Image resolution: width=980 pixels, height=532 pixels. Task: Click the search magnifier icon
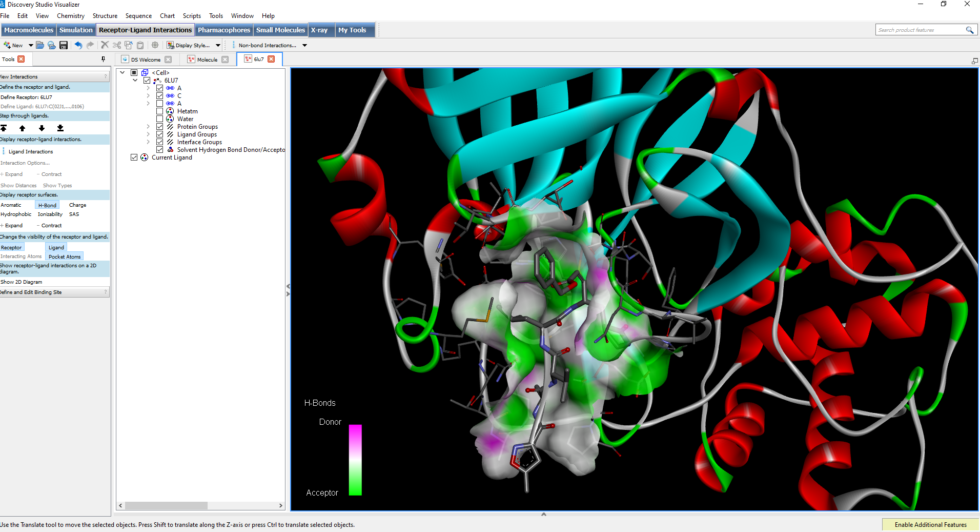969,30
